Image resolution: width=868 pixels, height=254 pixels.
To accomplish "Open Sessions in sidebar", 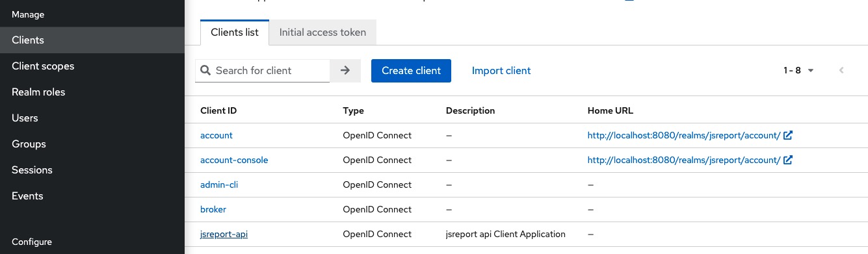I will coord(92,170).
